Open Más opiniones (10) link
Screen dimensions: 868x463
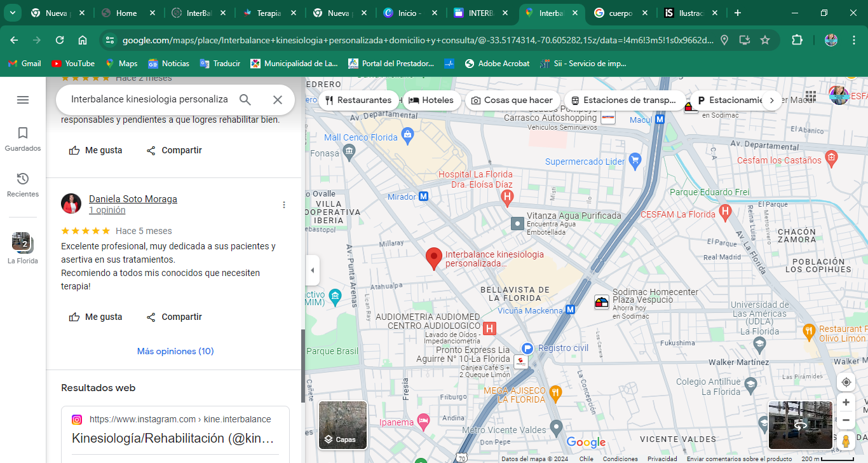[x=175, y=351]
